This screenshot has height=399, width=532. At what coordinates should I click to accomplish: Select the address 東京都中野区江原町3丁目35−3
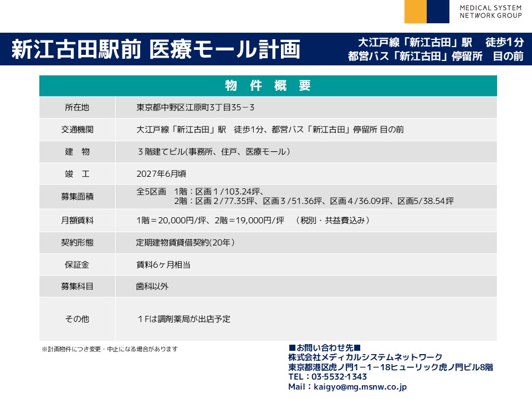[x=195, y=108]
